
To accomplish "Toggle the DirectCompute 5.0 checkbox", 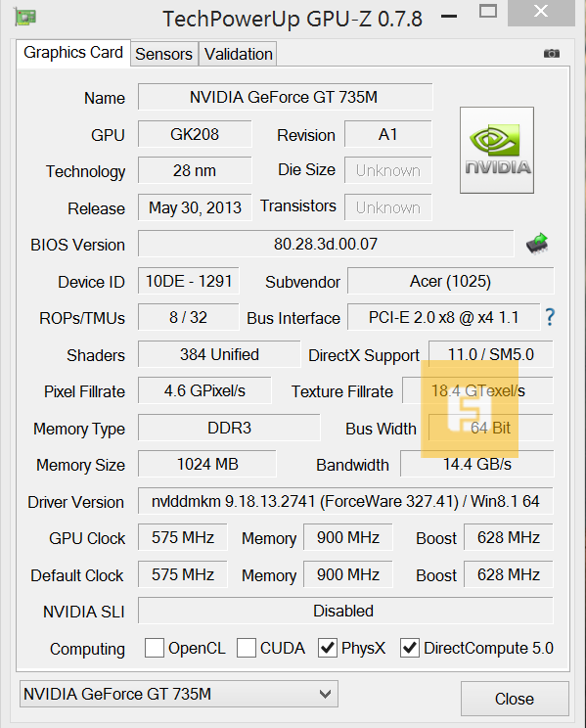I will (x=410, y=648).
